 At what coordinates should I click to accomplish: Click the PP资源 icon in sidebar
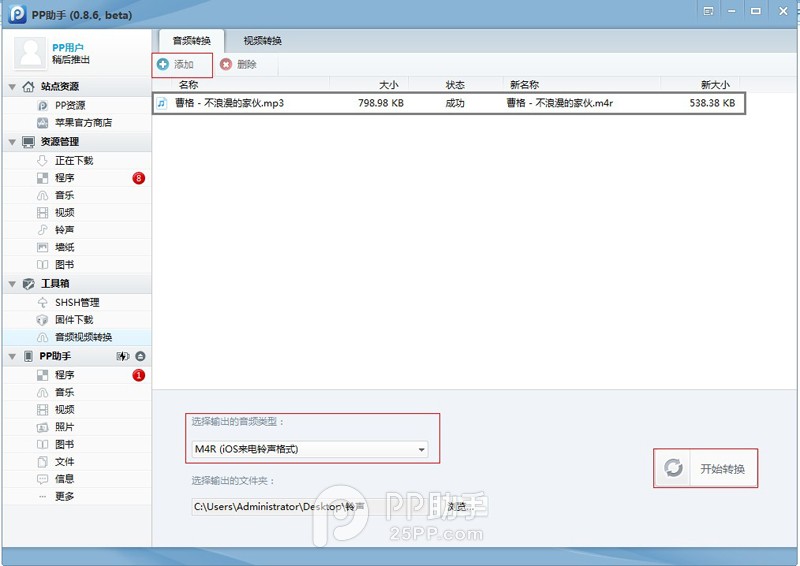click(42, 106)
